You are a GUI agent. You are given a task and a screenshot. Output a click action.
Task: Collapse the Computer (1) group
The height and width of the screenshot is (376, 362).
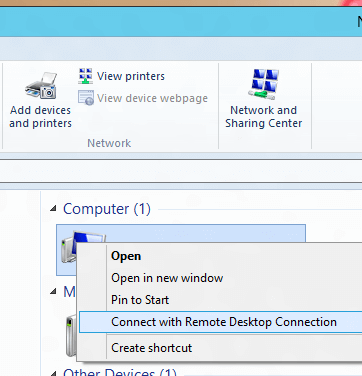pyautogui.click(x=53, y=209)
